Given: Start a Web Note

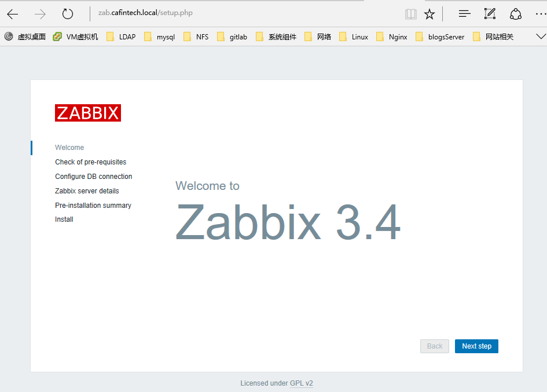Looking at the screenshot, I should pyautogui.click(x=490, y=13).
